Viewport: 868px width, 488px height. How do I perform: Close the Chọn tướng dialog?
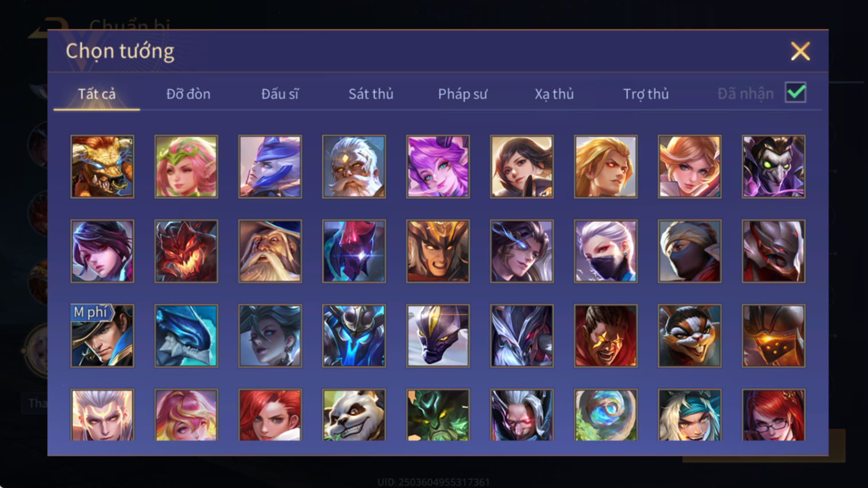[800, 51]
